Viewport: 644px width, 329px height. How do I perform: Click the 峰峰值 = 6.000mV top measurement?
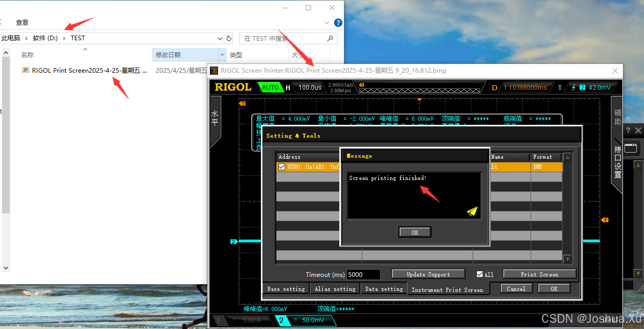click(x=406, y=119)
